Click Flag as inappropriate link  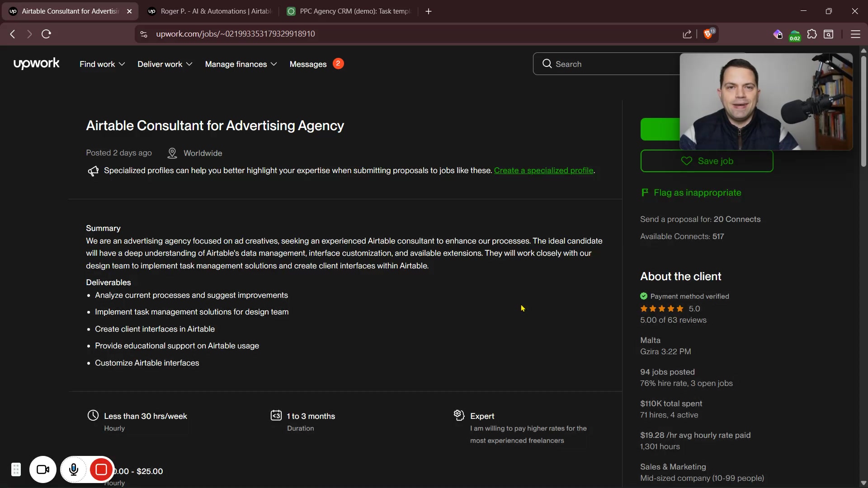coord(697,192)
